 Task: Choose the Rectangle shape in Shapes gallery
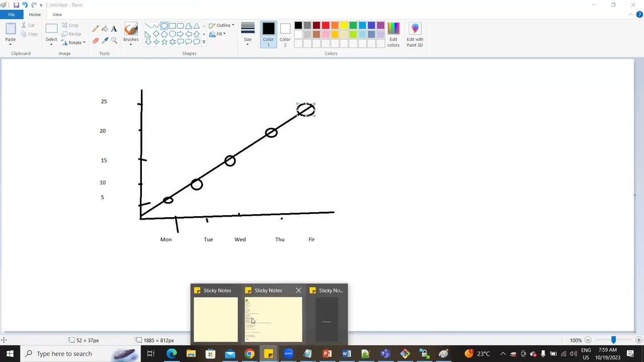tap(172, 26)
